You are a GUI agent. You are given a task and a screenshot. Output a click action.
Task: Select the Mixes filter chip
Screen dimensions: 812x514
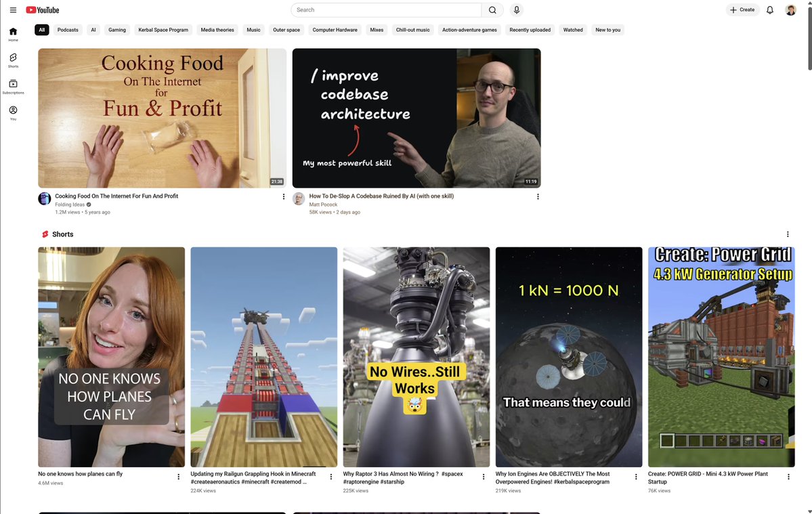pos(377,30)
